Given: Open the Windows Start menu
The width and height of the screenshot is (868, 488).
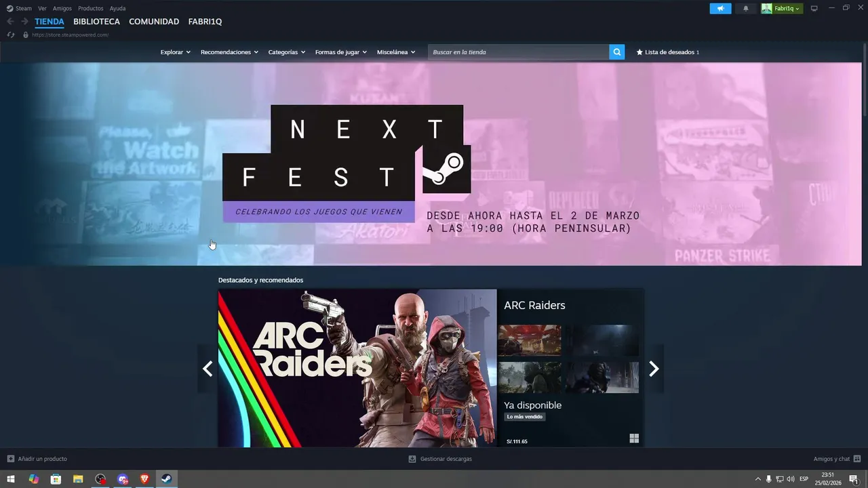Looking at the screenshot, I should click(11, 479).
